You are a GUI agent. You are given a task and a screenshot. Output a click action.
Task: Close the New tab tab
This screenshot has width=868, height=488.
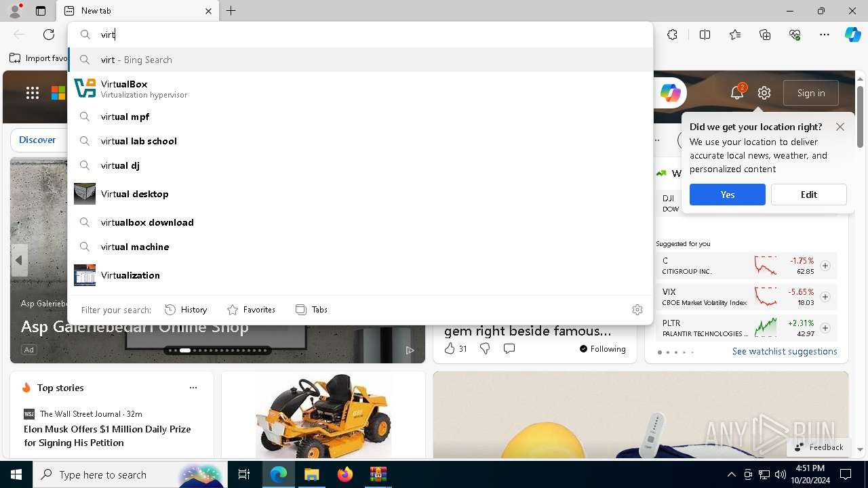(208, 11)
